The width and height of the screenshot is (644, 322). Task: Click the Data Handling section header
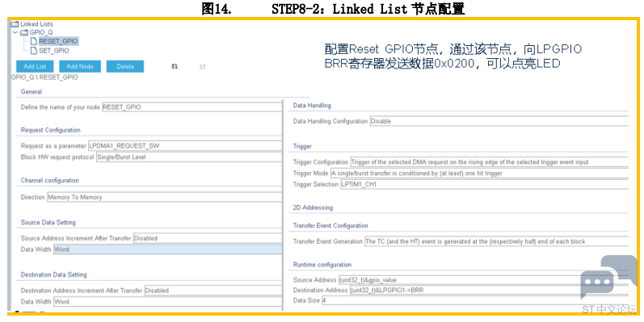click(x=312, y=106)
